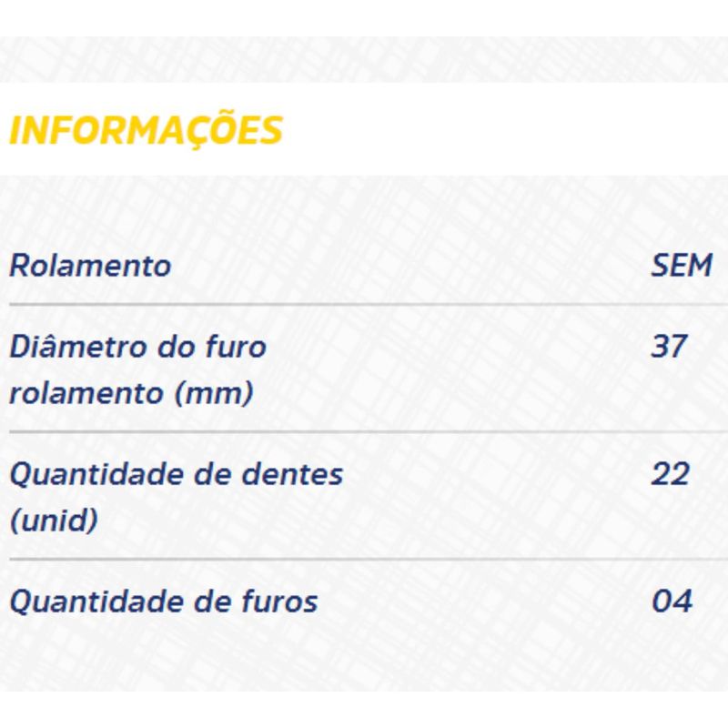The width and height of the screenshot is (728, 728).
Task: Click the Diâmetro do furo label text
Action: [138, 347]
